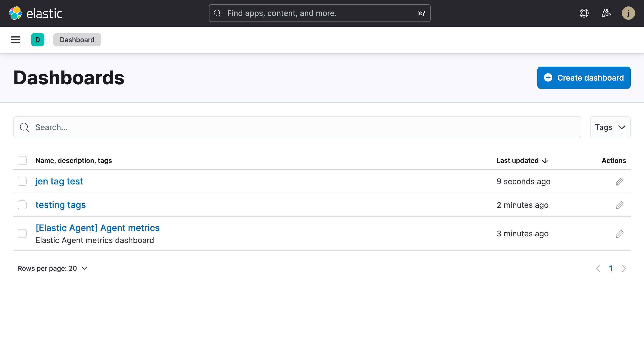Focus the global Find apps search bar
This screenshot has height=364, width=644.
tap(319, 13)
